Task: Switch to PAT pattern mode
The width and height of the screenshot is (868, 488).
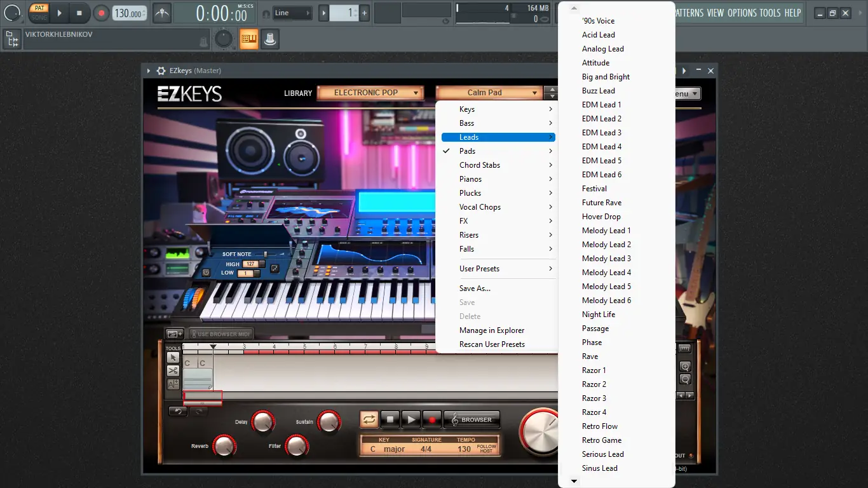Action: [39, 8]
